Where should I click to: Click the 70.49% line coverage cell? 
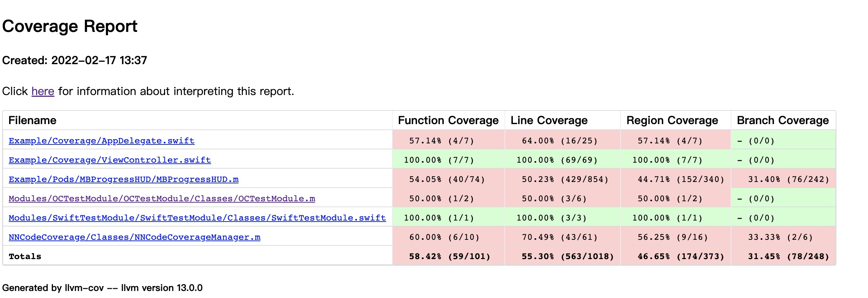(560, 237)
